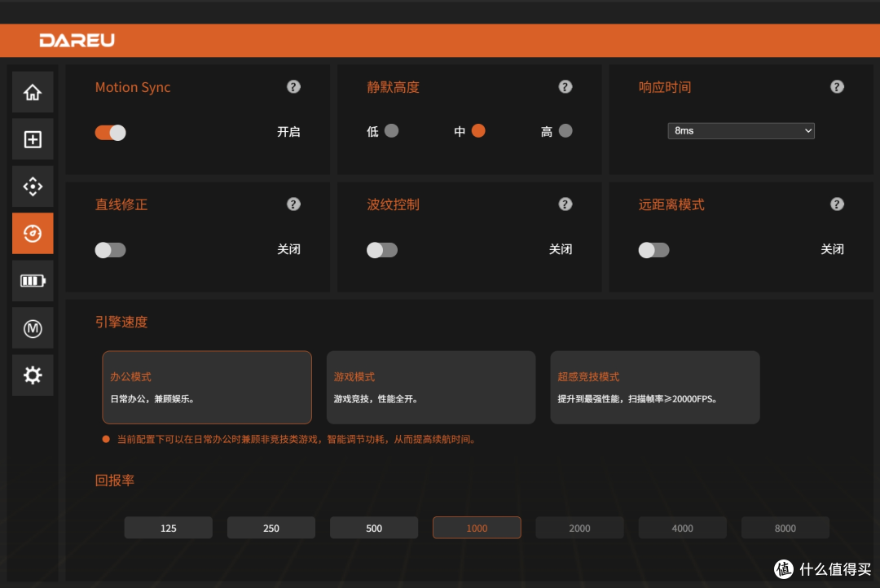Open the Home page in sidebar

(33, 92)
